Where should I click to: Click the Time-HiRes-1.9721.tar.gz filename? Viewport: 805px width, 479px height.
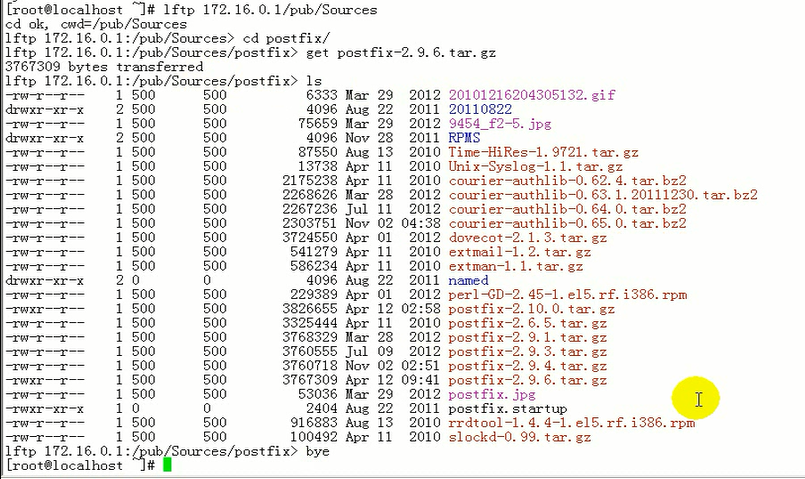click(543, 152)
